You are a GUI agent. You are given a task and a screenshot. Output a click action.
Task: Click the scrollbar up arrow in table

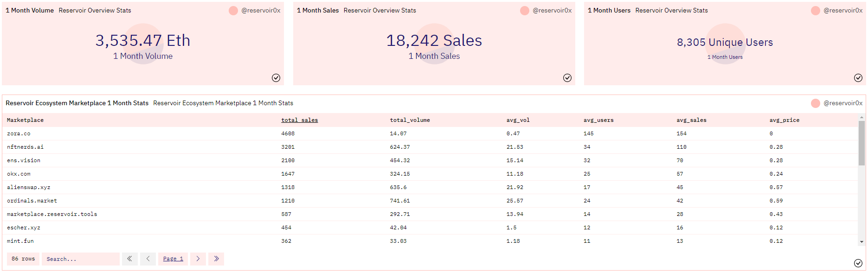coord(862,117)
